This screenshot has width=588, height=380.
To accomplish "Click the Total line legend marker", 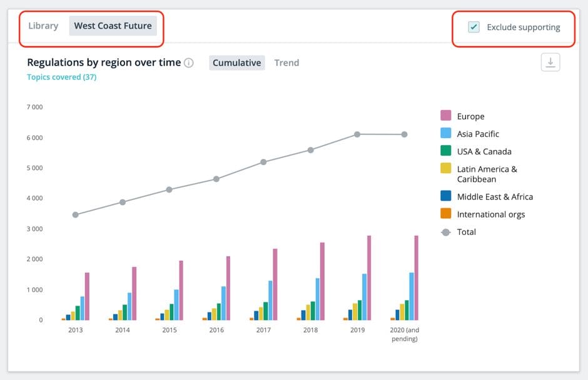I will coord(446,232).
